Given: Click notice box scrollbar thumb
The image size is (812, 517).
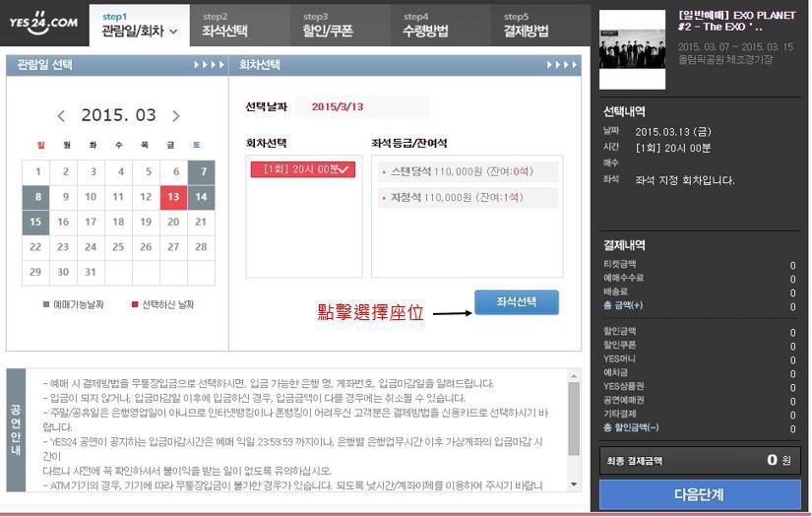Looking at the screenshot, I should 574,419.
